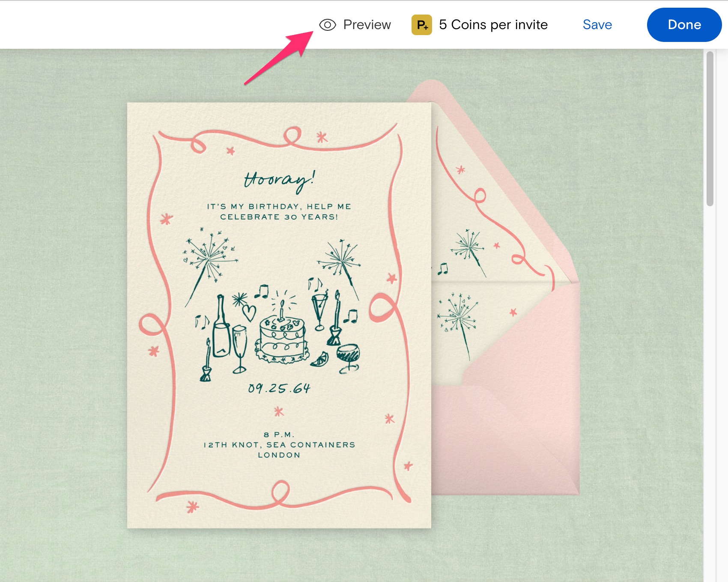Select 'It's my birthday, help me' line
728x582 pixels.
[279, 207]
